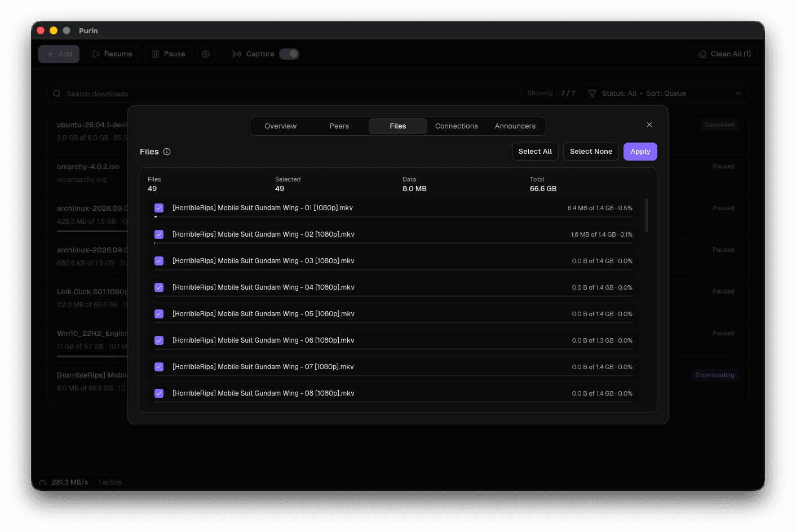Click progress bar of Gundam Wing - 02

(x=393, y=243)
